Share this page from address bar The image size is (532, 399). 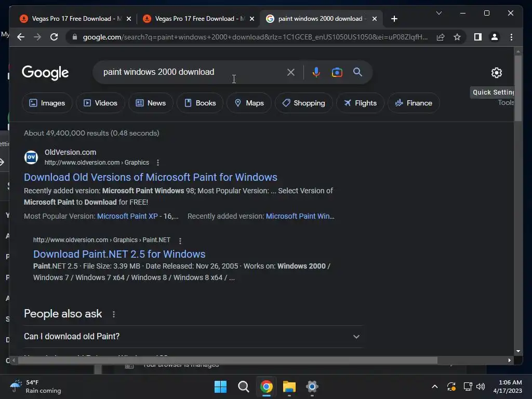(x=441, y=37)
